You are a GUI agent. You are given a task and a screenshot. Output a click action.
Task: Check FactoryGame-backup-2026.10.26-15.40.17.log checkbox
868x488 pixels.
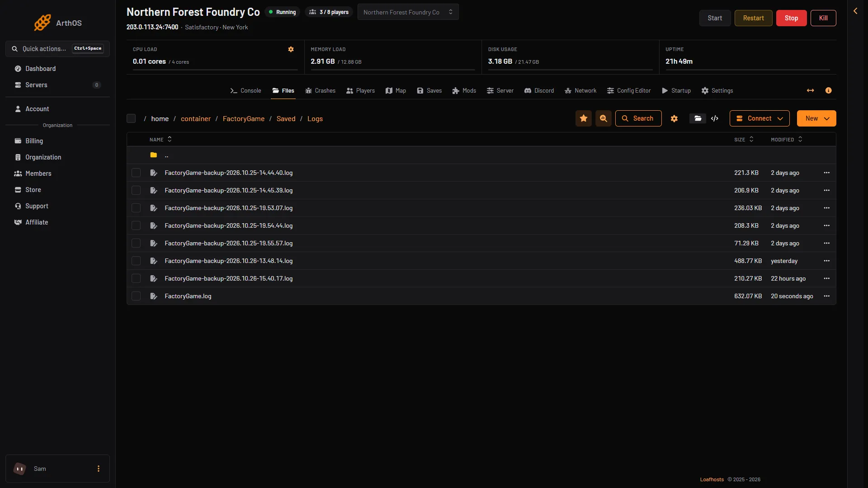tap(136, 278)
